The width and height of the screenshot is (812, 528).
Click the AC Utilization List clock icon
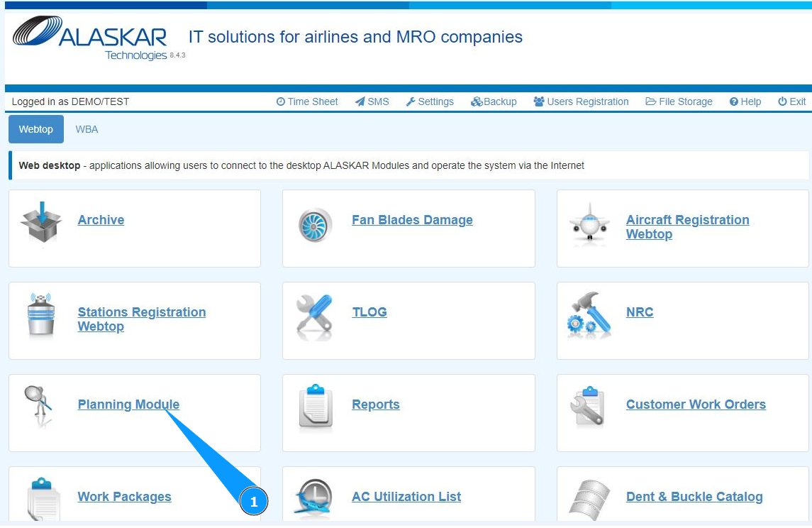[x=314, y=497]
